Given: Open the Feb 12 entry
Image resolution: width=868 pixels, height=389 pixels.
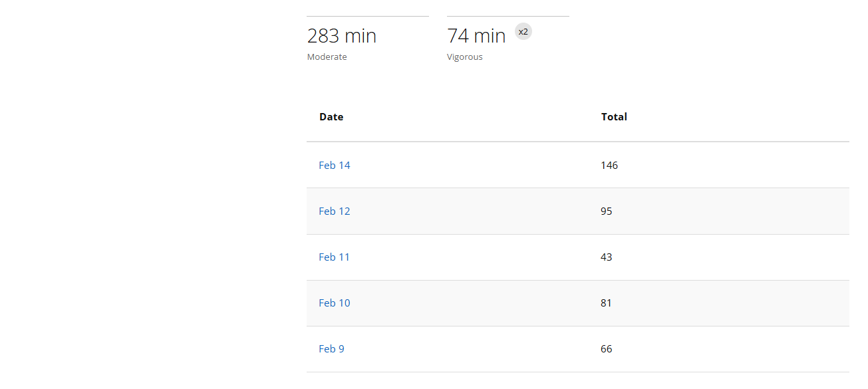Looking at the screenshot, I should [x=335, y=211].
